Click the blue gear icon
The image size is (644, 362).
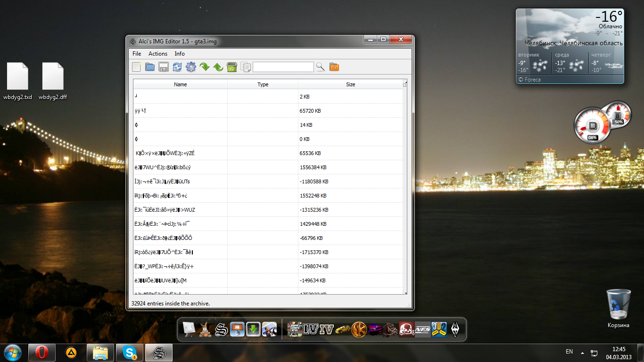(191, 67)
